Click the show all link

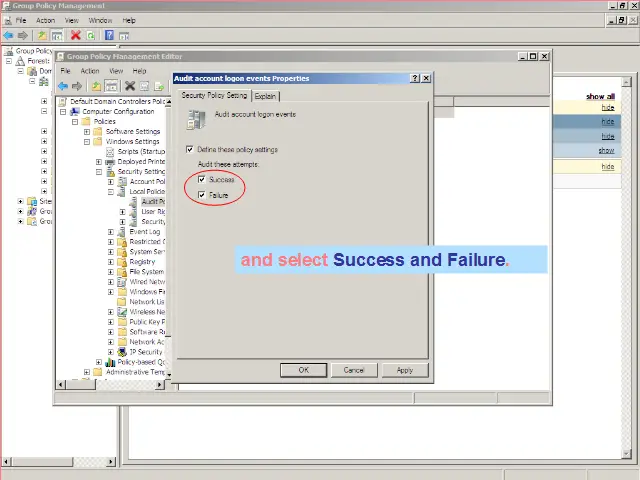(x=600, y=96)
